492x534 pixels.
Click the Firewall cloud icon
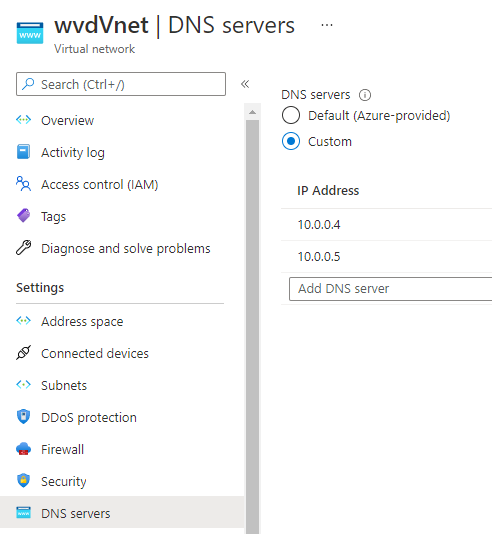(23, 449)
